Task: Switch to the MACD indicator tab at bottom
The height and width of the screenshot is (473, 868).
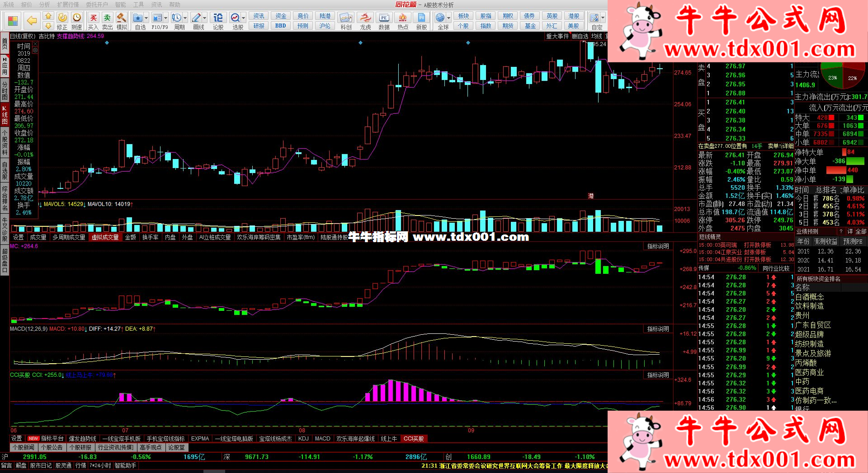Action: coord(322,439)
